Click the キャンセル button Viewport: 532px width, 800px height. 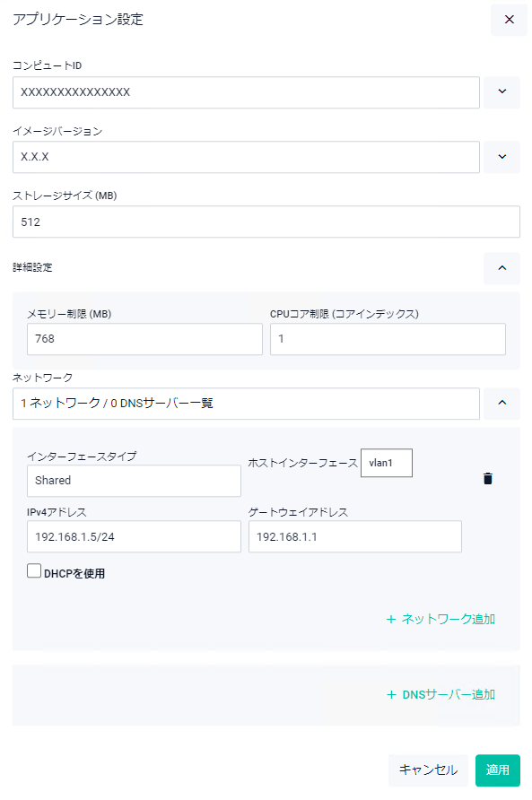coord(428,770)
